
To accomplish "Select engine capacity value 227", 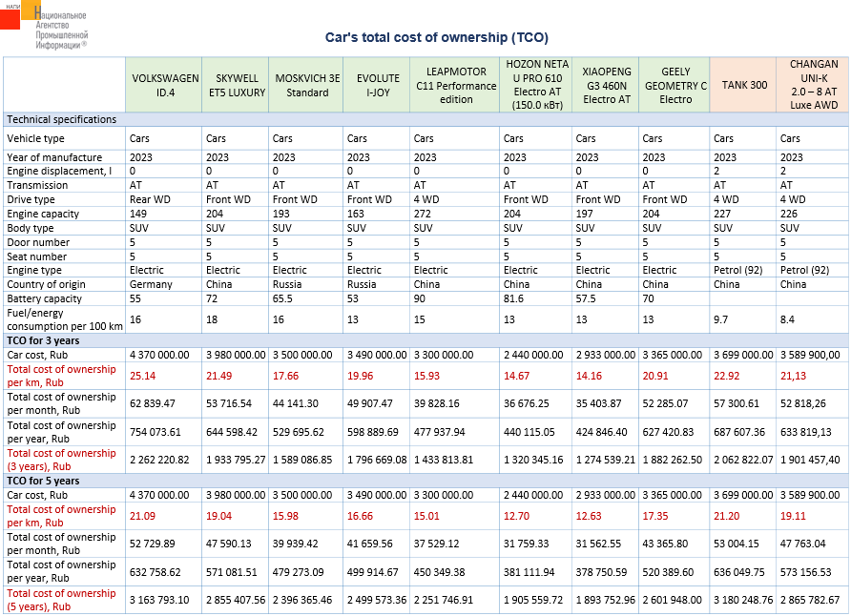I will [x=722, y=214].
